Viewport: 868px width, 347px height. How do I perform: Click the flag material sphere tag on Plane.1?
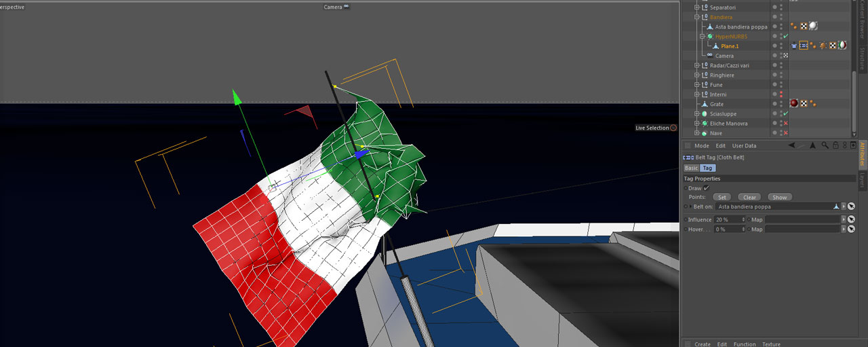click(842, 45)
